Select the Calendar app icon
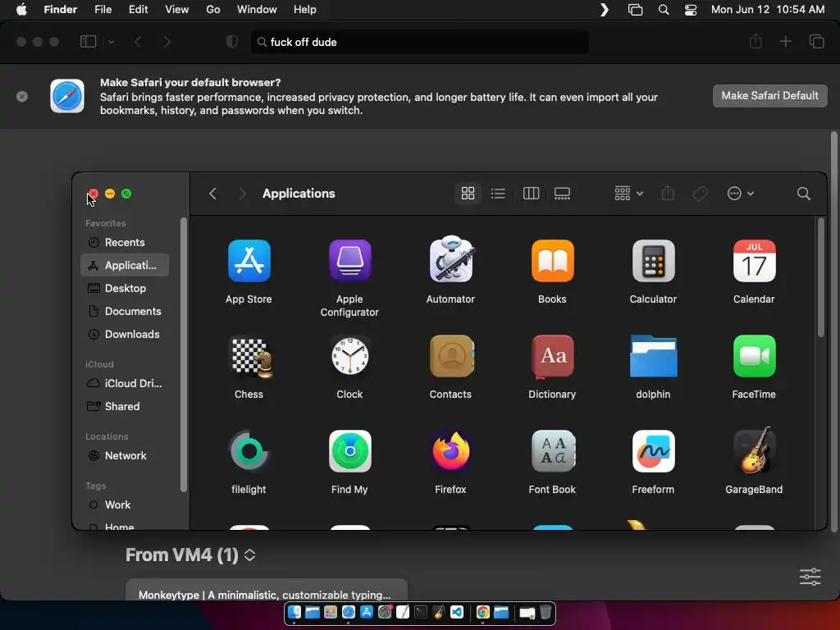This screenshot has width=840, height=630. tap(754, 261)
